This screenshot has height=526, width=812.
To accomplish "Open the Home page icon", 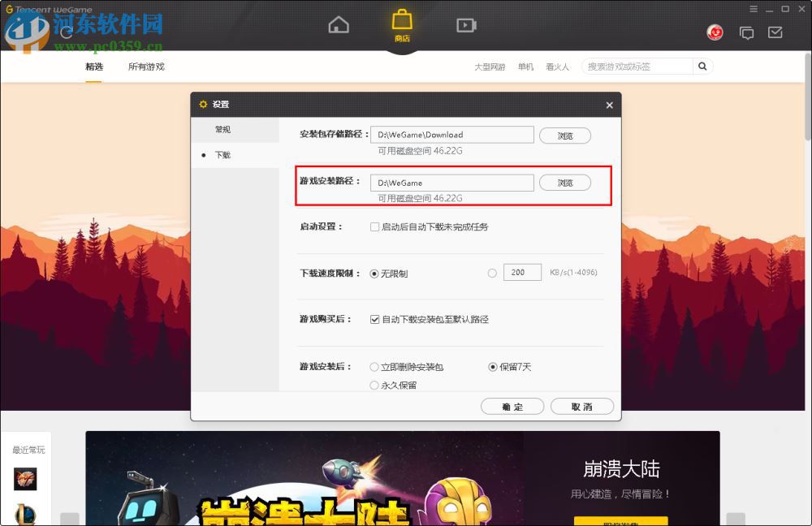I will pos(339,24).
